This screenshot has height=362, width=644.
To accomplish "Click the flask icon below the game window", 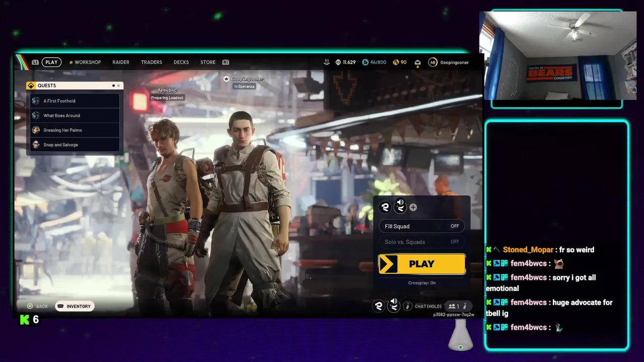I will tap(460, 335).
